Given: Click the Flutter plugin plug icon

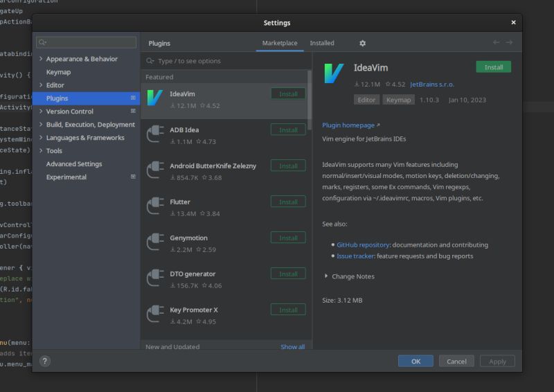Looking at the screenshot, I should 155,206.
